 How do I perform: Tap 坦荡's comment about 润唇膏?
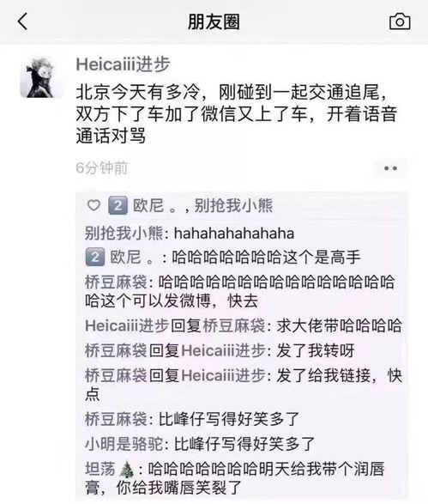click(235, 478)
